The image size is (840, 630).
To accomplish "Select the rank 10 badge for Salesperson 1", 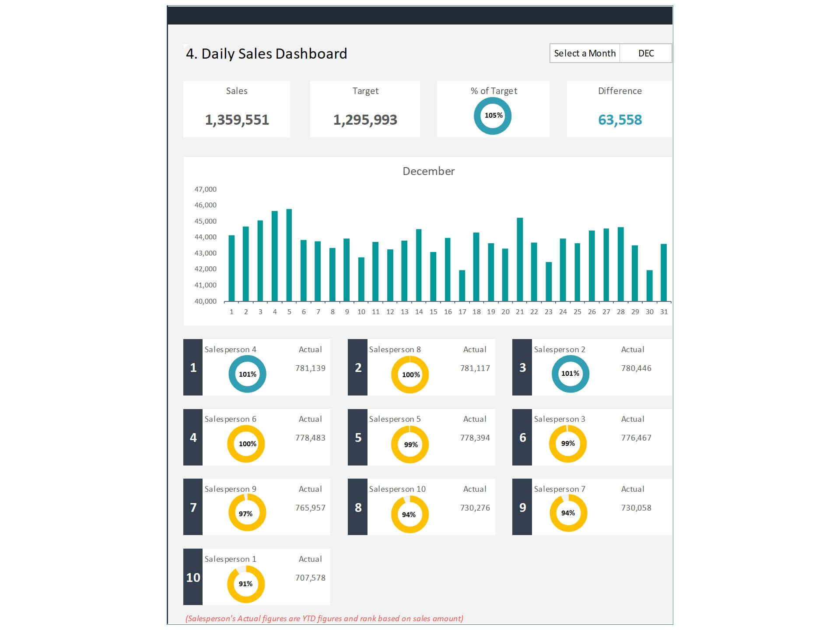I will point(192,577).
